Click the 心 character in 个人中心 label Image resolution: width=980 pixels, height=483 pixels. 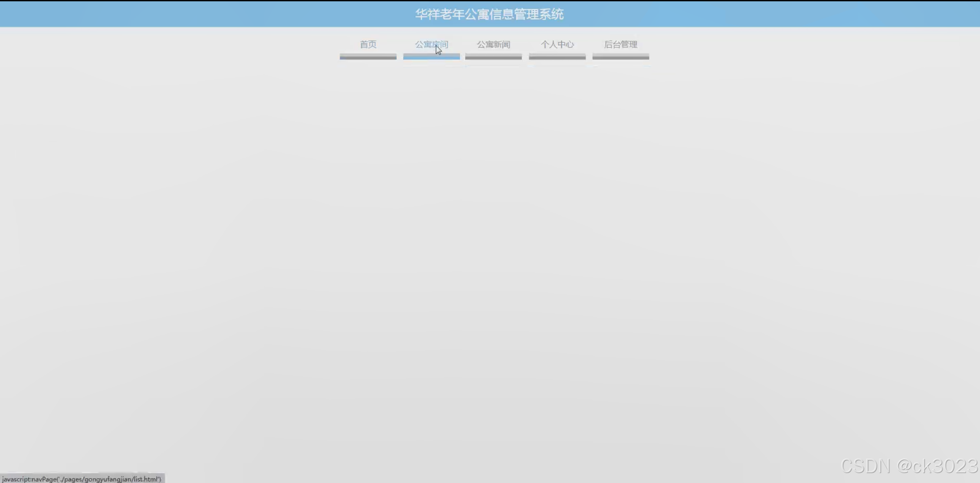[570, 44]
